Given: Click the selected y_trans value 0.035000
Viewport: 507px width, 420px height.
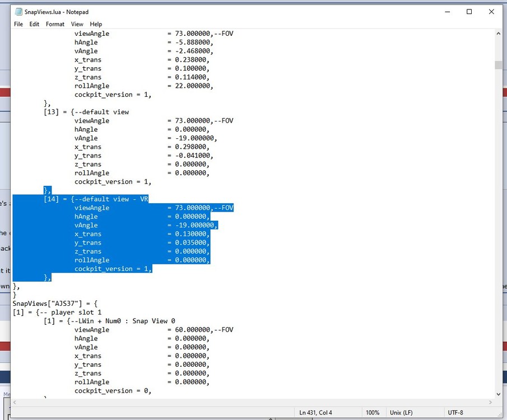Looking at the screenshot, I should click(191, 242).
